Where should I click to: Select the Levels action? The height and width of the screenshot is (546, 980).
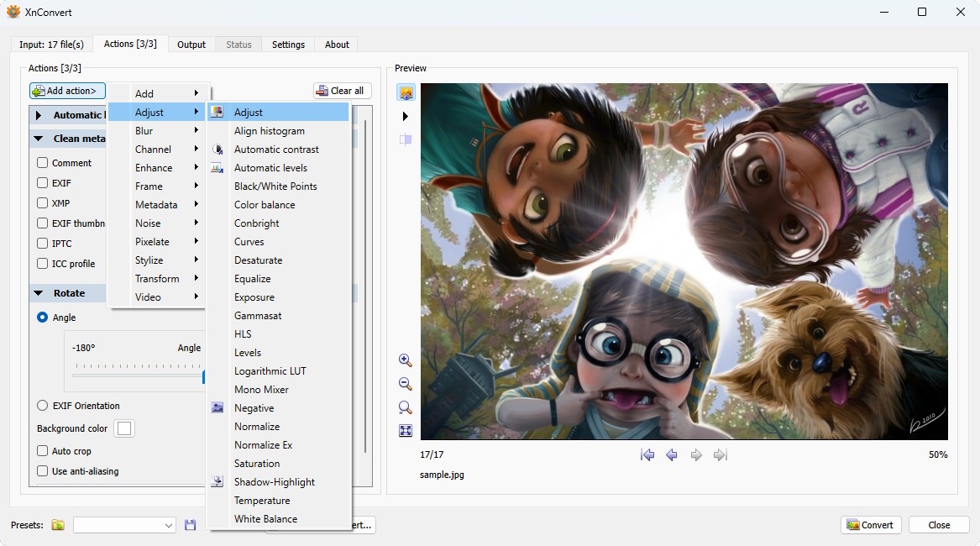[279, 353]
